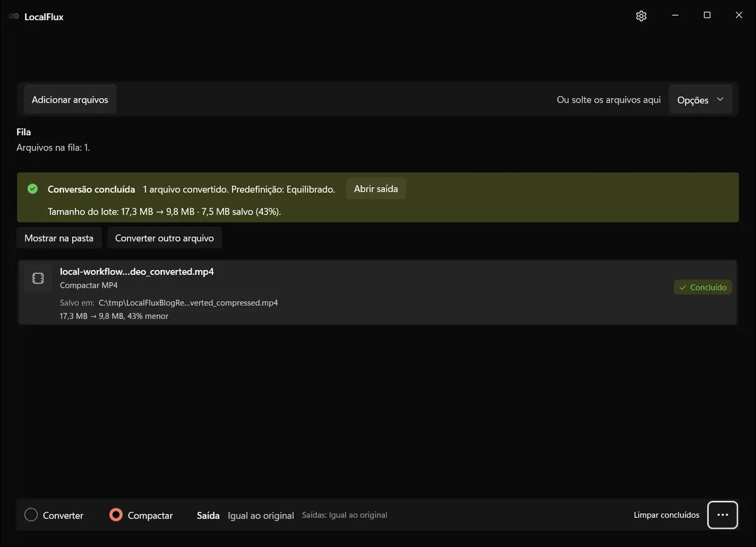The width and height of the screenshot is (756, 547).
Task: Click Converter outro arquivo button
Action: coord(164,239)
